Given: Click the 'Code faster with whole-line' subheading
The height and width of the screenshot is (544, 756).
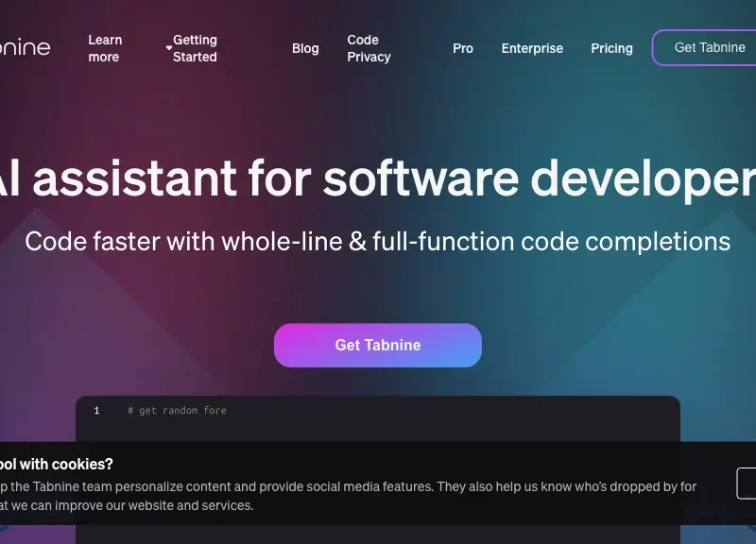Looking at the screenshot, I should click(x=378, y=241).
